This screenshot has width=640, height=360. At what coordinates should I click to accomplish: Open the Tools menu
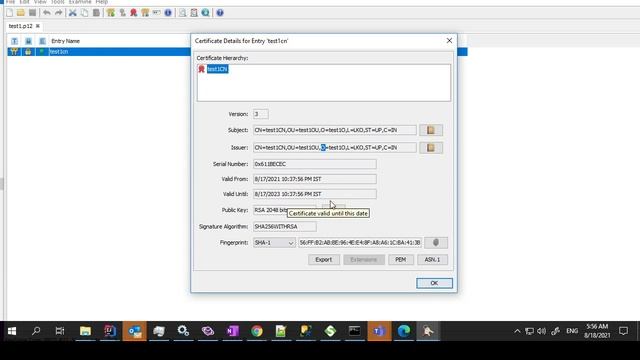pos(58,2)
